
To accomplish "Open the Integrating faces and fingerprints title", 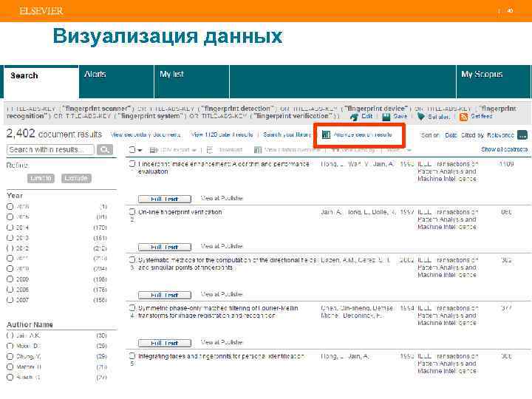I will [x=221, y=356].
